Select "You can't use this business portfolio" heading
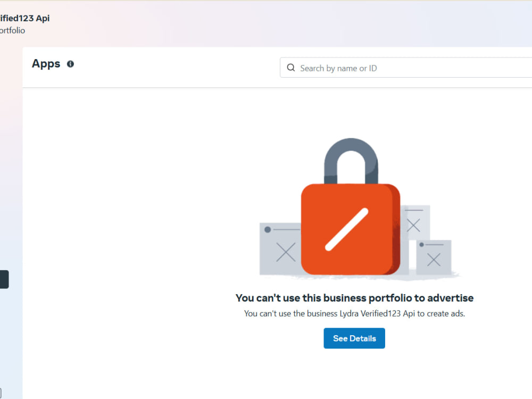This screenshot has height=399, width=532. coord(354,297)
